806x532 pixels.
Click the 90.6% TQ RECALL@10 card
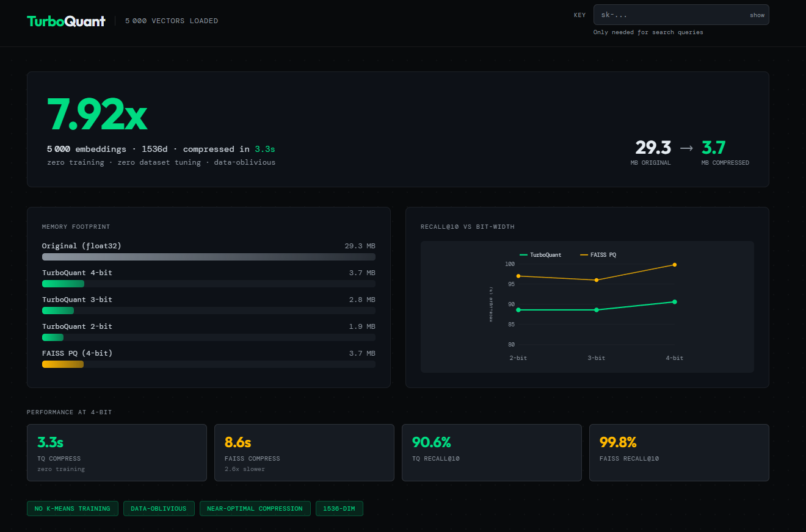(x=492, y=453)
